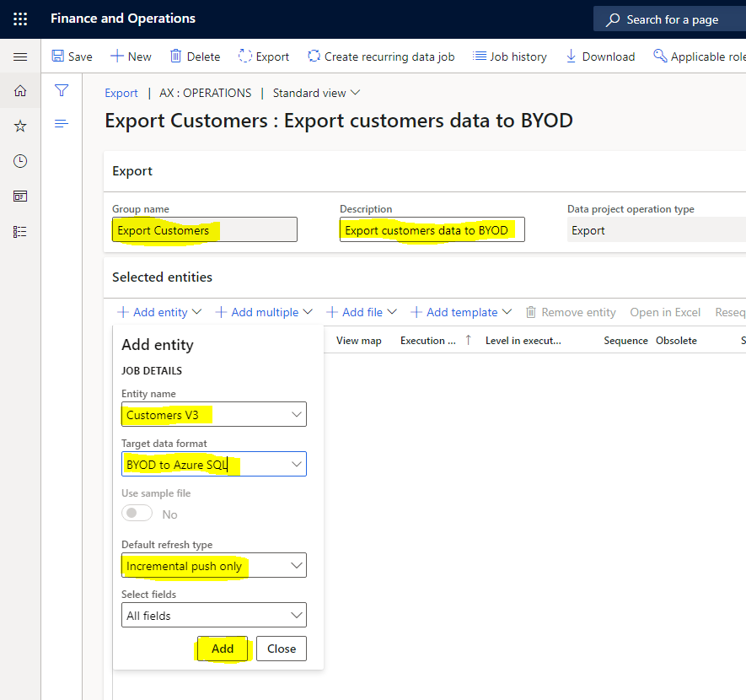746x700 pixels.
Task: Click the Delete toolbar button
Action: pos(195,57)
